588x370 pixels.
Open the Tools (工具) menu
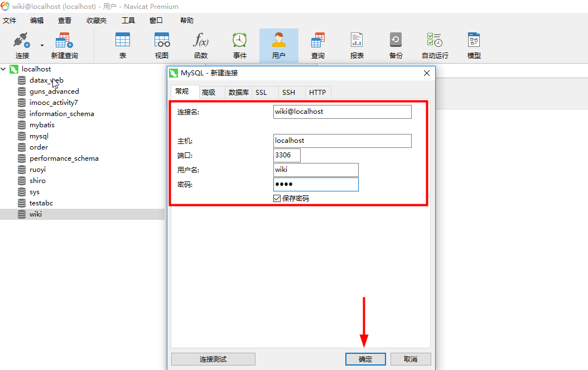coord(128,20)
